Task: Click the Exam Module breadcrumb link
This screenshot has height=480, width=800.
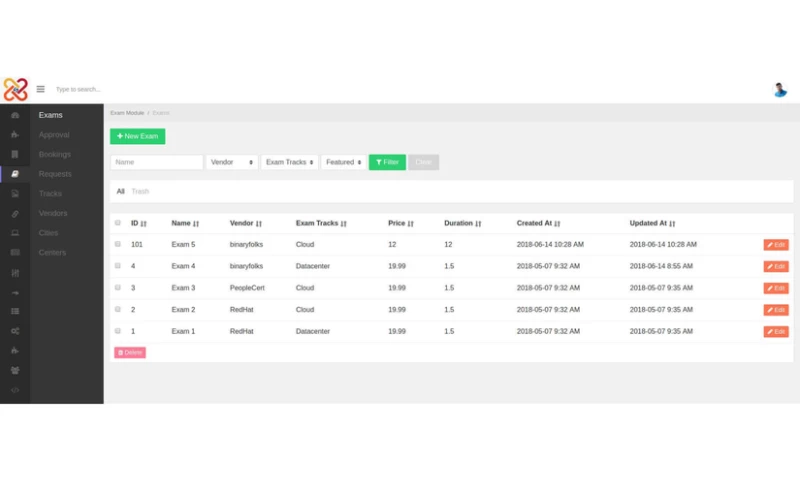Action: [x=127, y=113]
